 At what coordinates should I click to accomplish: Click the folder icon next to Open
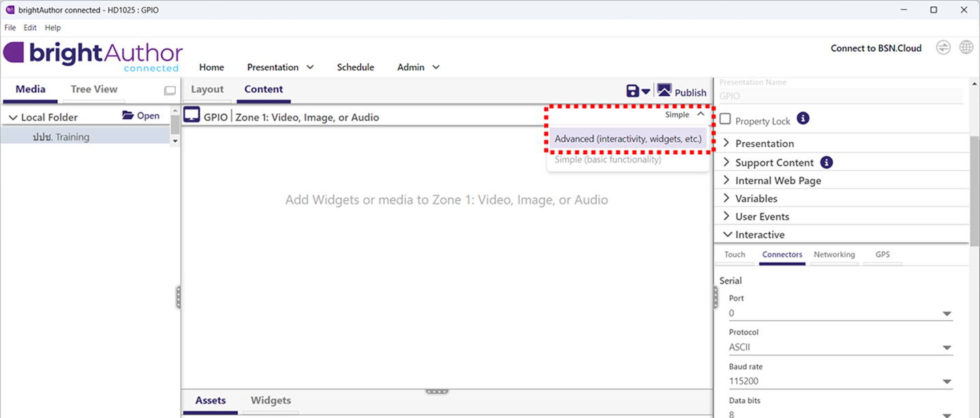(127, 115)
